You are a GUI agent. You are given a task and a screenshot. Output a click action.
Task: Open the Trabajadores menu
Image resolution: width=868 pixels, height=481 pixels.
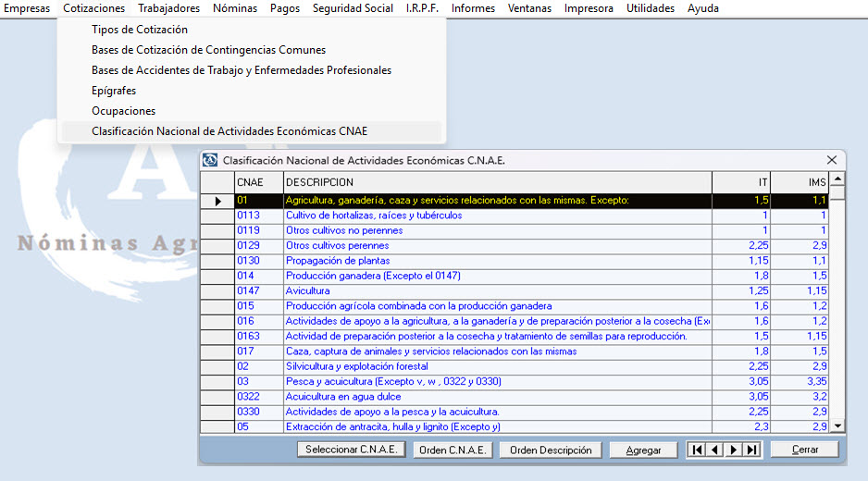click(168, 8)
